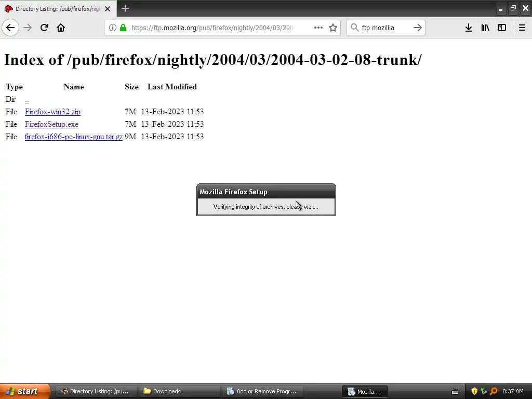Click the 9M size value
This screenshot has width=532, height=399.
(130, 137)
